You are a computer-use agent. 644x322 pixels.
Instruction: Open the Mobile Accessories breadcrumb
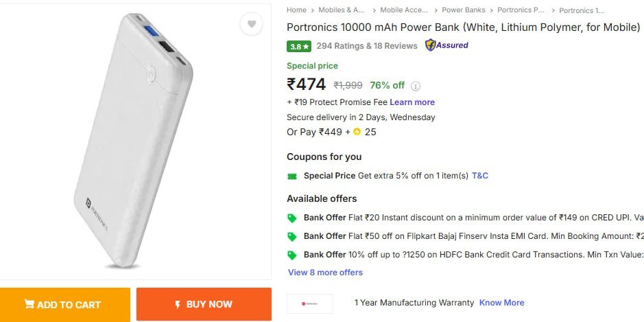(x=401, y=10)
